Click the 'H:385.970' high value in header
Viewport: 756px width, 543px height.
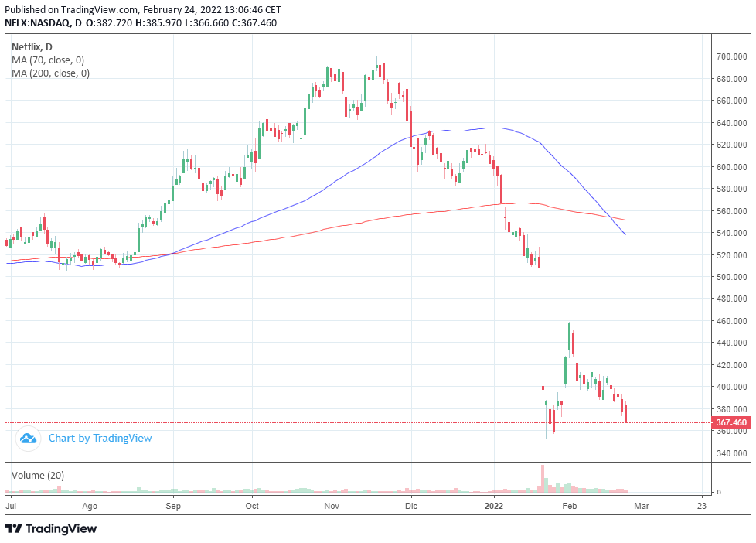tap(158, 22)
